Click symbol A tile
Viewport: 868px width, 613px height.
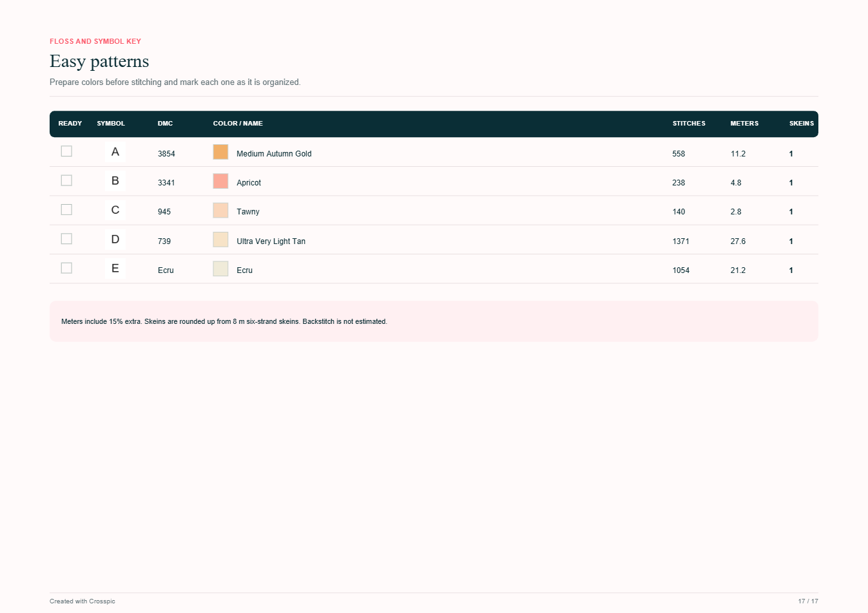(x=115, y=152)
